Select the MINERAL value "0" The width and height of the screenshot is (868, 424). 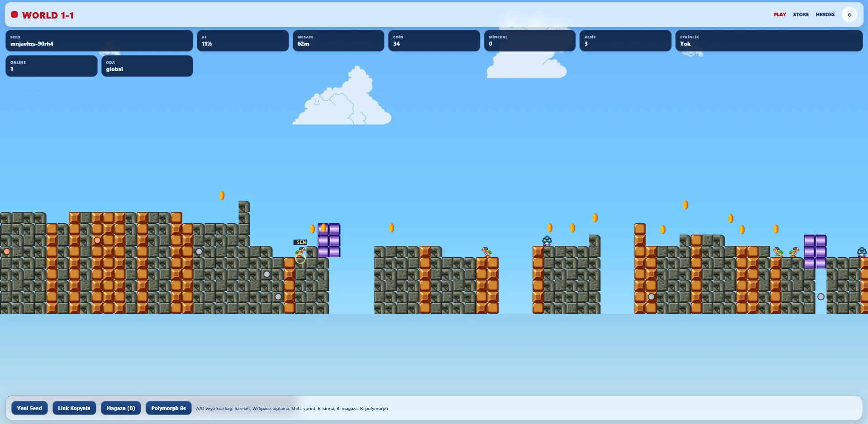pyautogui.click(x=490, y=44)
